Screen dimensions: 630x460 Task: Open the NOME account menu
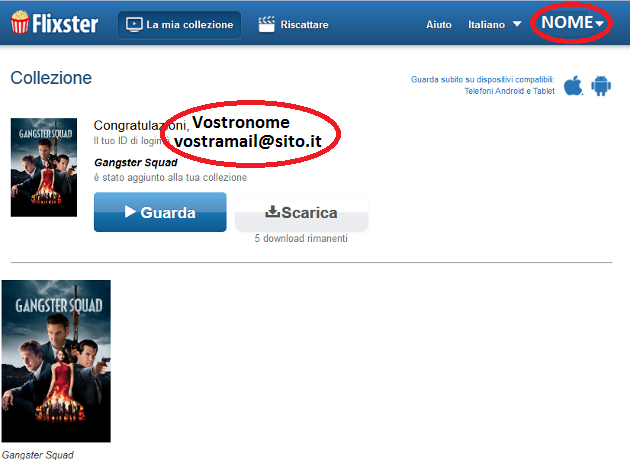[x=572, y=22]
